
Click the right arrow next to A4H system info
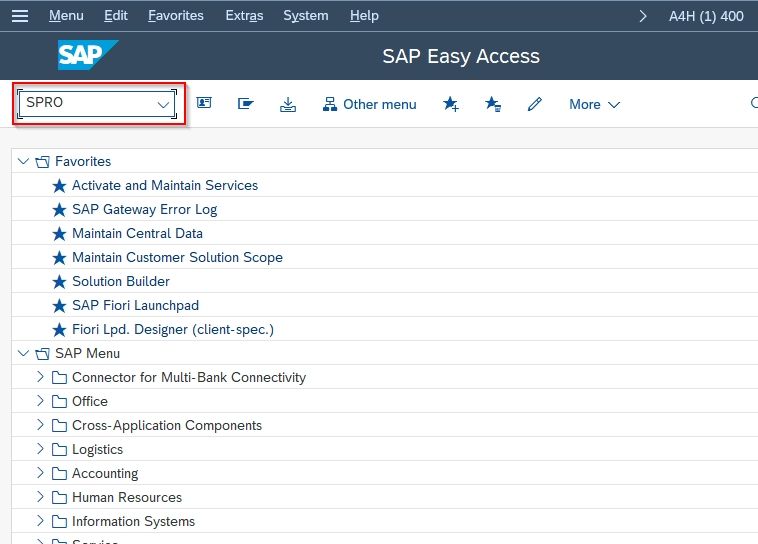[x=642, y=16]
